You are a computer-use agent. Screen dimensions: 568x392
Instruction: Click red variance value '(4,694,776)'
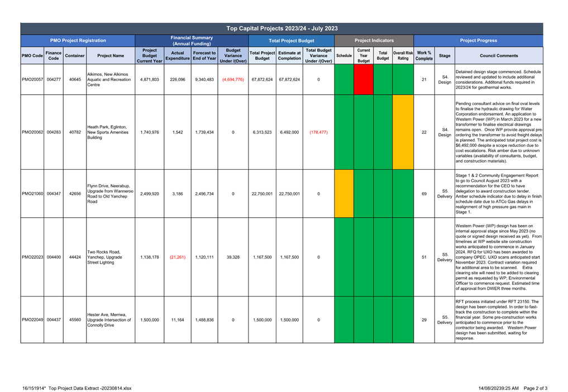(x=233, y=79)
